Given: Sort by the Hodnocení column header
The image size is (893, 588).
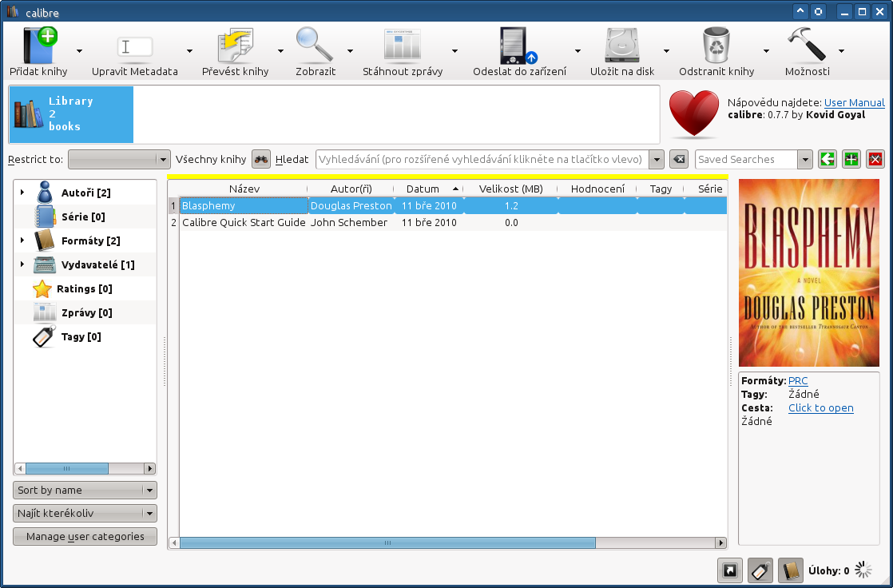Looking at the screenshot, I should [597, 189].
